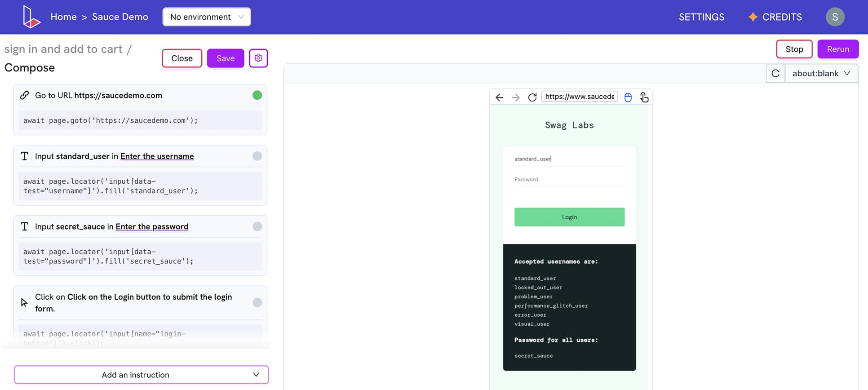868x390 pixels.
Task: Click the refresh icon beside about:blank
Action: pyautogui.click(x=775, y=73)
